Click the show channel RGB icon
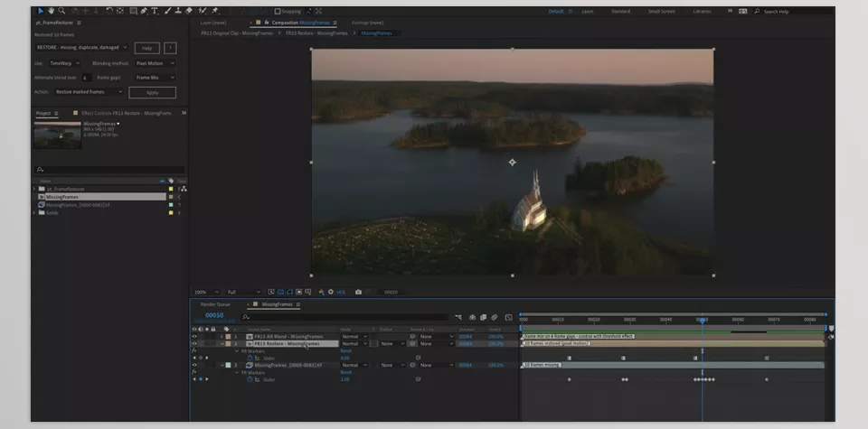Viewport: 868px width, 429px height. point(321,292)
